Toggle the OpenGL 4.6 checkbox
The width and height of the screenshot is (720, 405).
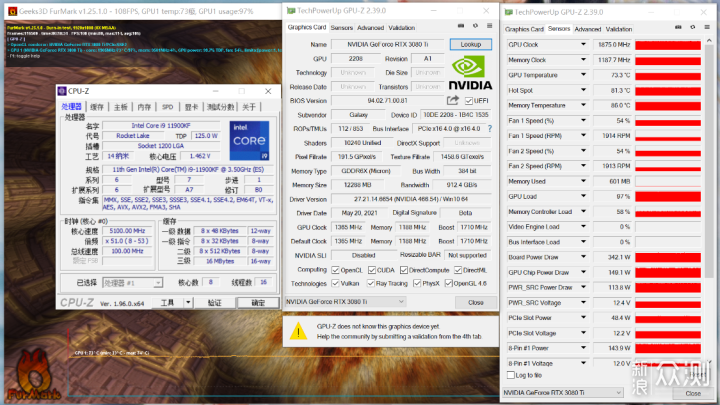pos(449,283)
